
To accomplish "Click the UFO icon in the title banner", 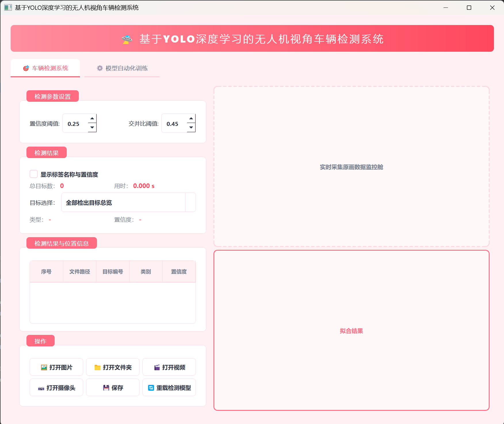I will (127, 39).
